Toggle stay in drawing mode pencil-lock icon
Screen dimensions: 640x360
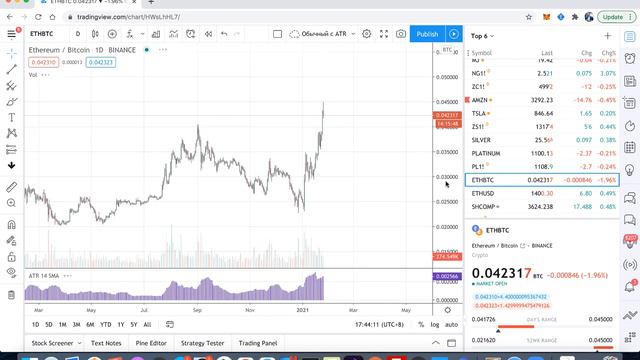11,241
